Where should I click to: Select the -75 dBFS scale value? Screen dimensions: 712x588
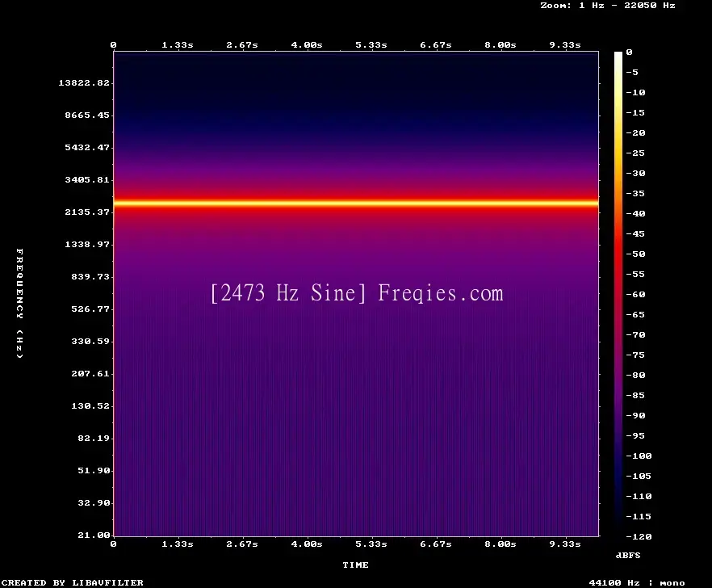pos(635,355)
